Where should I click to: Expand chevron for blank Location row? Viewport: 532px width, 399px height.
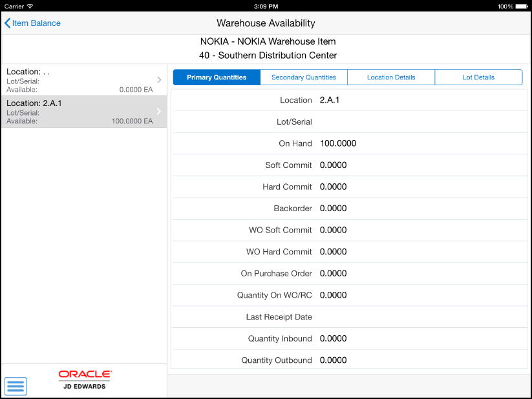click(159, 80)
